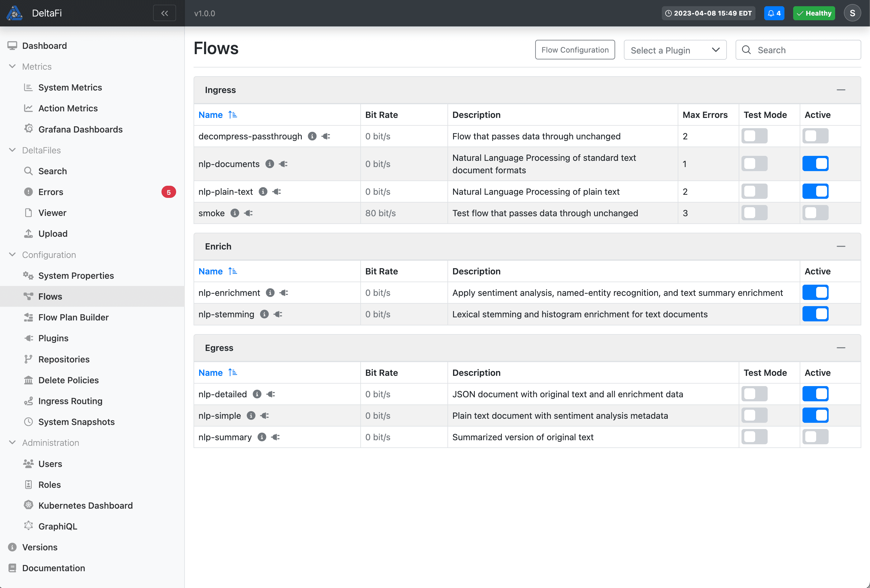Collapse the sidebar with double-chevron button
This screenshot has height=588, width=870.
point(164,13)
